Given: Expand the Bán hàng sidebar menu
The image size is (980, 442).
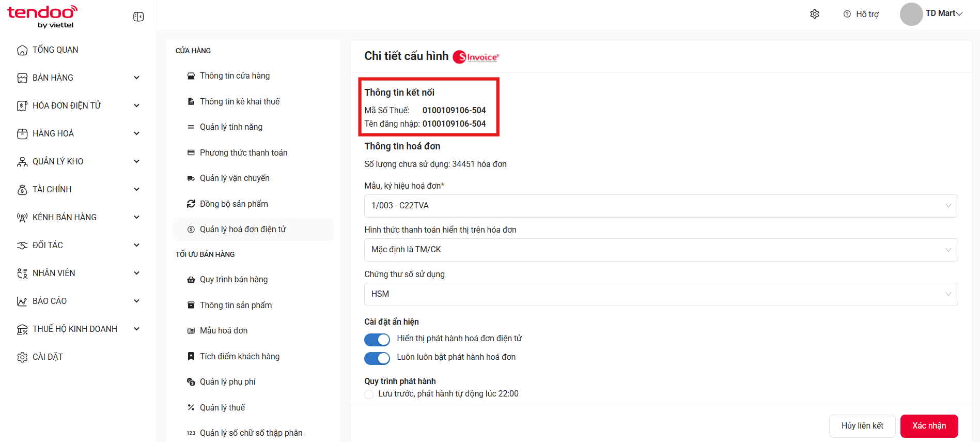Looking at the screenshot, I should point(79,78).
